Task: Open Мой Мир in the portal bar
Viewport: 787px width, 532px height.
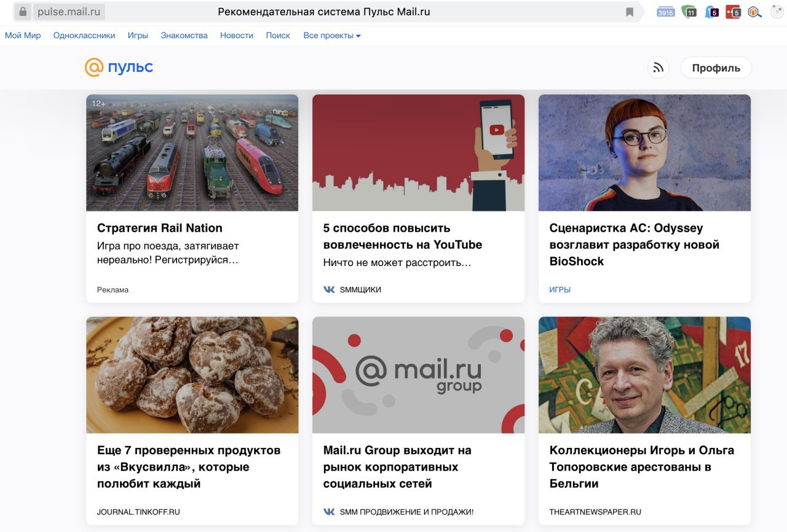Action: pyautogui.click(x=23, y=36)
